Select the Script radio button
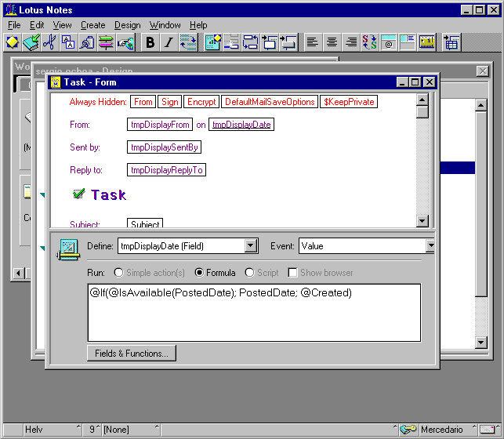 coord(249,273)
